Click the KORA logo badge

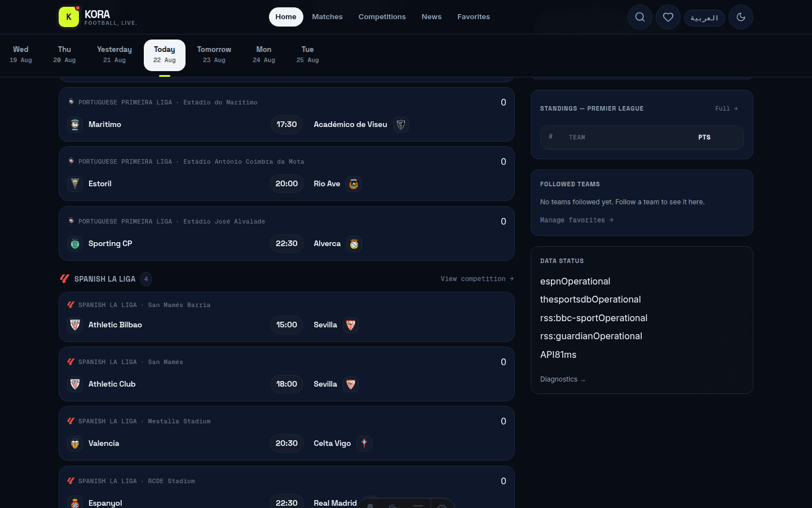(69, 17)
